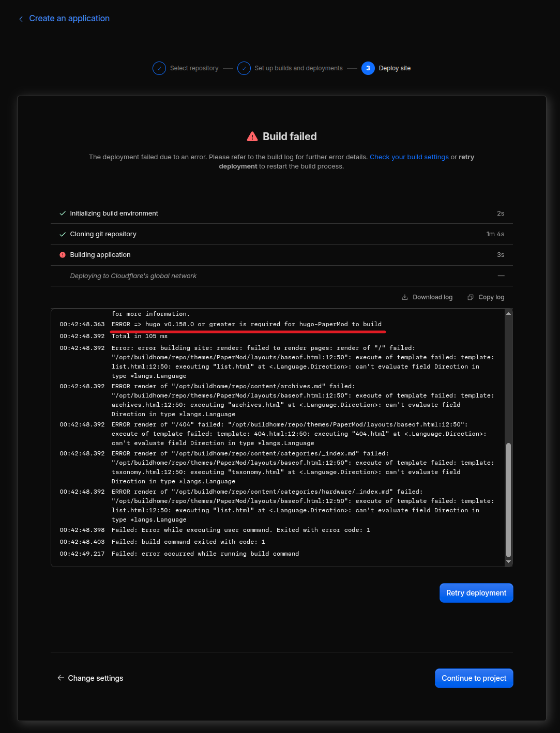The width and height of the screenshot is (560, 733).
Task: Click the copy icon next to Copy log
Action: 471,297
